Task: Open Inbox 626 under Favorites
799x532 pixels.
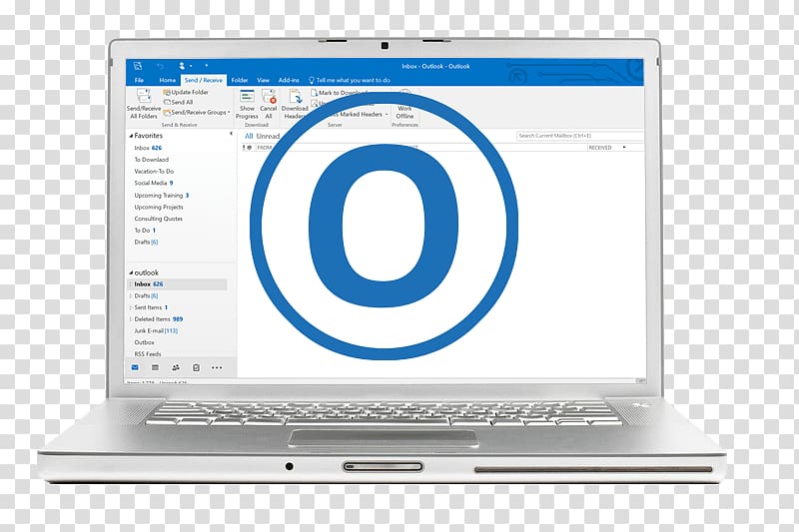Action: tap(148, 148)
